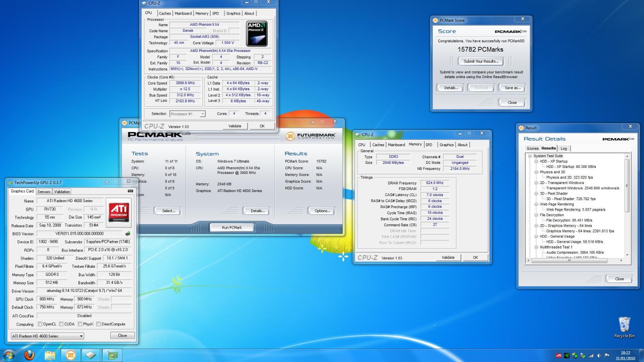Screen dimensions: 644x362
Task: Click the Close button in GPU-Z
Action: 122,335
